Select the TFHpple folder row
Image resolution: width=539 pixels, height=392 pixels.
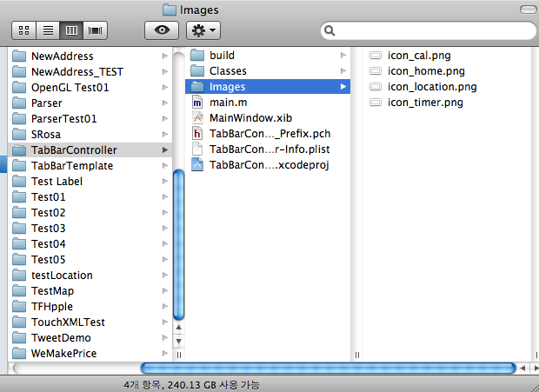pyautogui.click(x=90, y=307)
